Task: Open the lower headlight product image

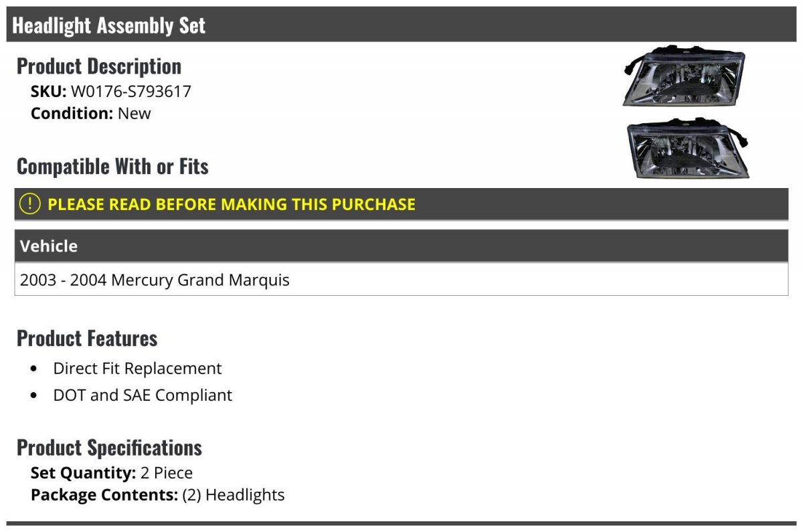Action: point(687,149)
